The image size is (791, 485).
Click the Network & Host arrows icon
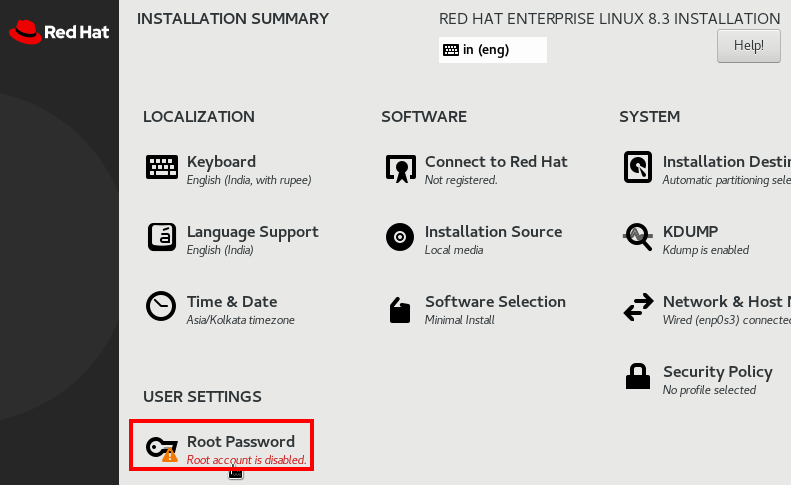pos(638,307)
